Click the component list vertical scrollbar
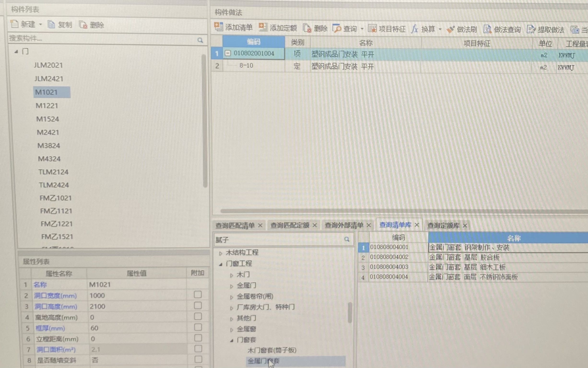Viewport: 588px width, 368px height. pyautogui.click(x=205, y=120)
